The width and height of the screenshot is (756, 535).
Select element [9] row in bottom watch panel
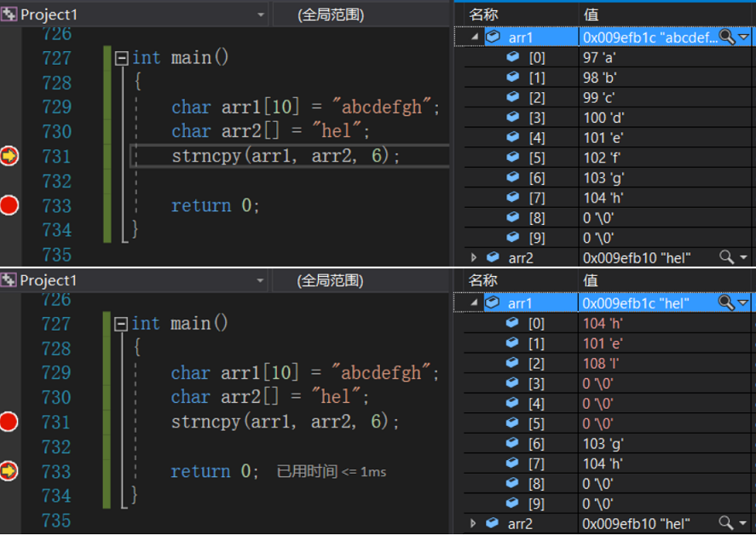click(607, 504)
